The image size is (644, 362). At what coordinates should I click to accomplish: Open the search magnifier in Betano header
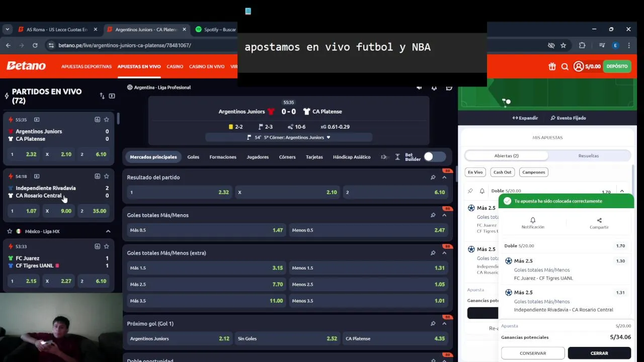pos(565,66)
